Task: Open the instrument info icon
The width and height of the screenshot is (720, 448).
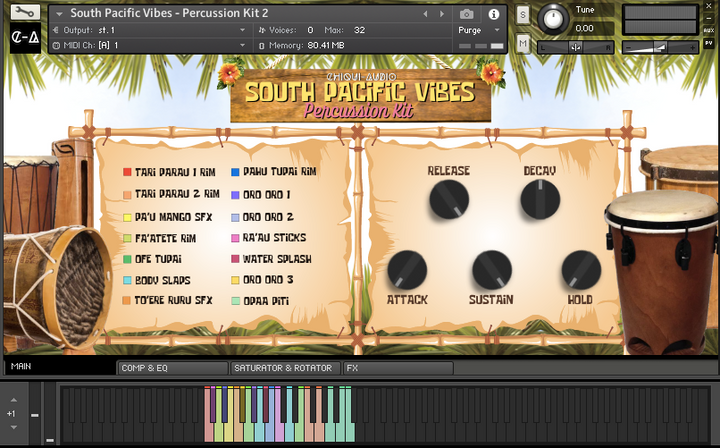Action: 494,14
